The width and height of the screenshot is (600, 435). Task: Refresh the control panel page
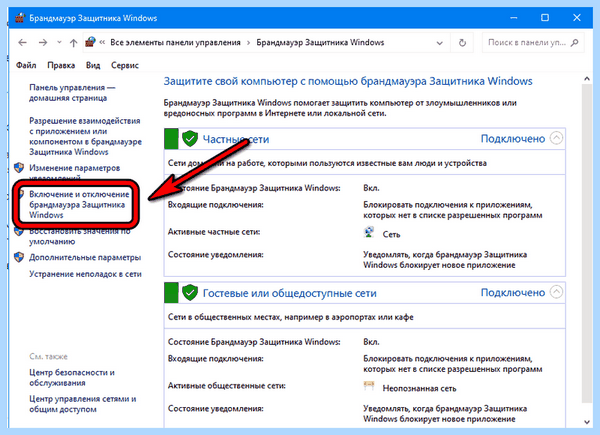(462, 42)
